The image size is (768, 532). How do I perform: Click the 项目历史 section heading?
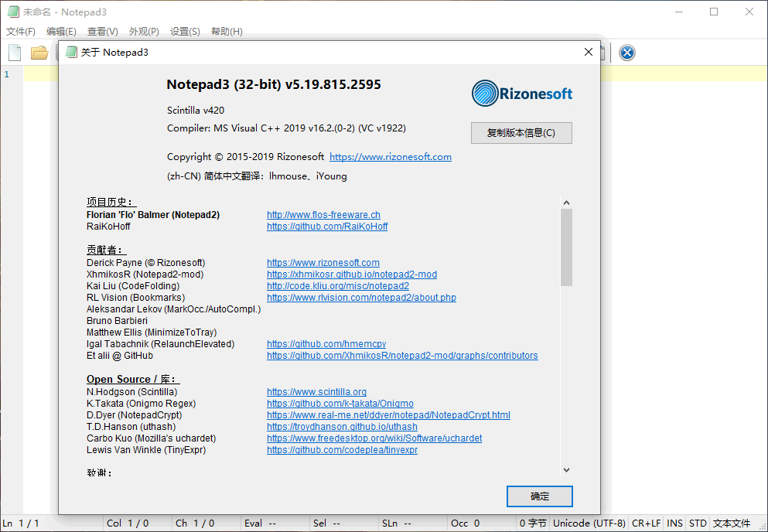coord(111,202)
